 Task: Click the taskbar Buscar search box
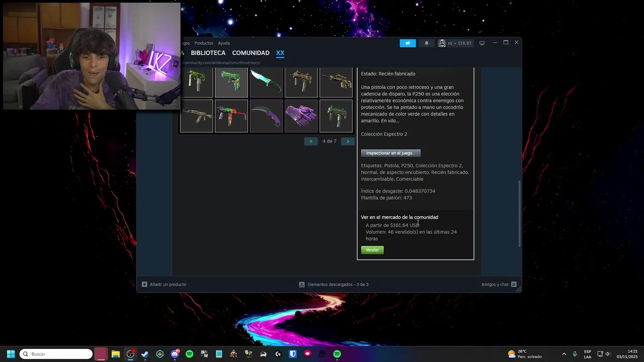point(56,354)
